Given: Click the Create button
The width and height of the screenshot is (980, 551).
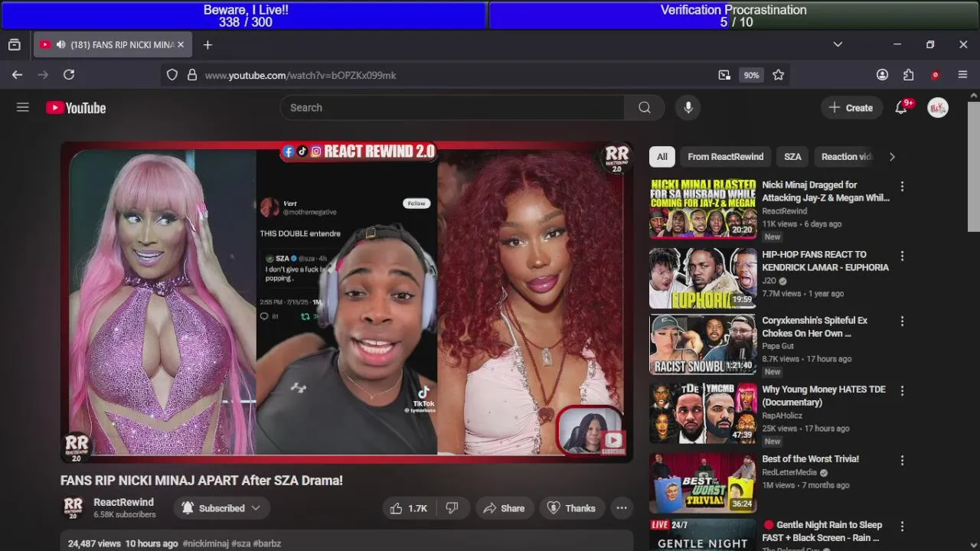Looking at the screenshot, I should [851, 108].
